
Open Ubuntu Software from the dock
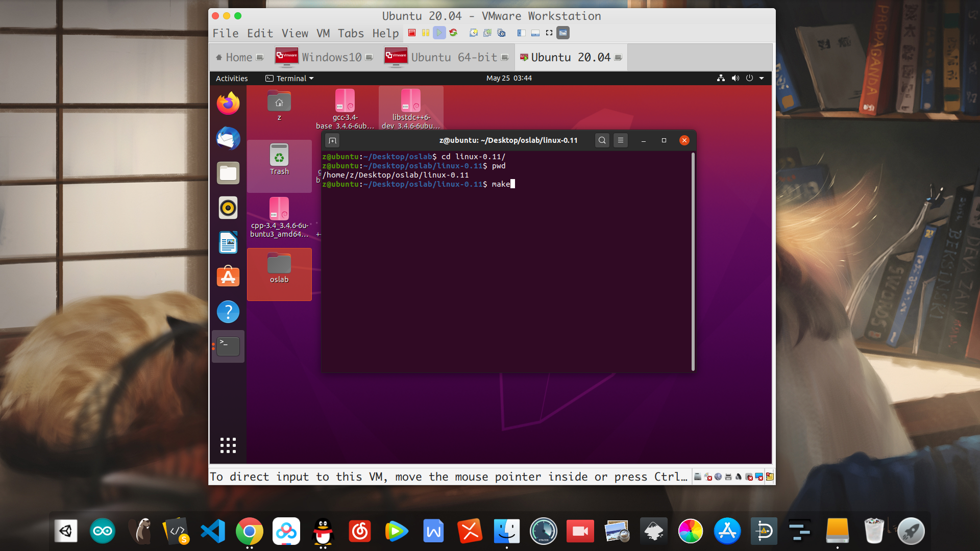tap(228, 277)
